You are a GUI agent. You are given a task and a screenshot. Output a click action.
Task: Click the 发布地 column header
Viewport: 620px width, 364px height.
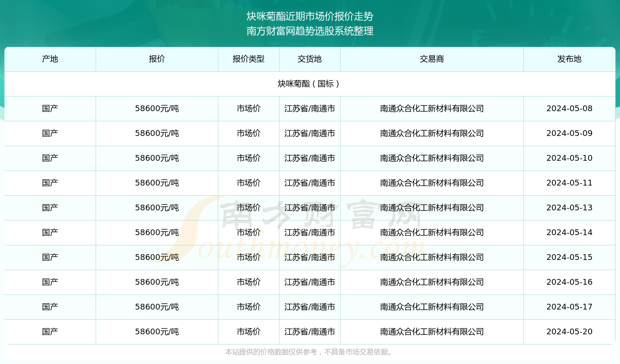coord(570,59)
